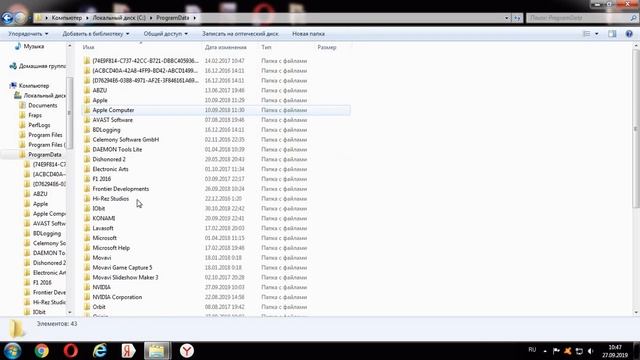Select PerfLogs in navigation tree
Screen dimensions: 640x360
[39, 125]
